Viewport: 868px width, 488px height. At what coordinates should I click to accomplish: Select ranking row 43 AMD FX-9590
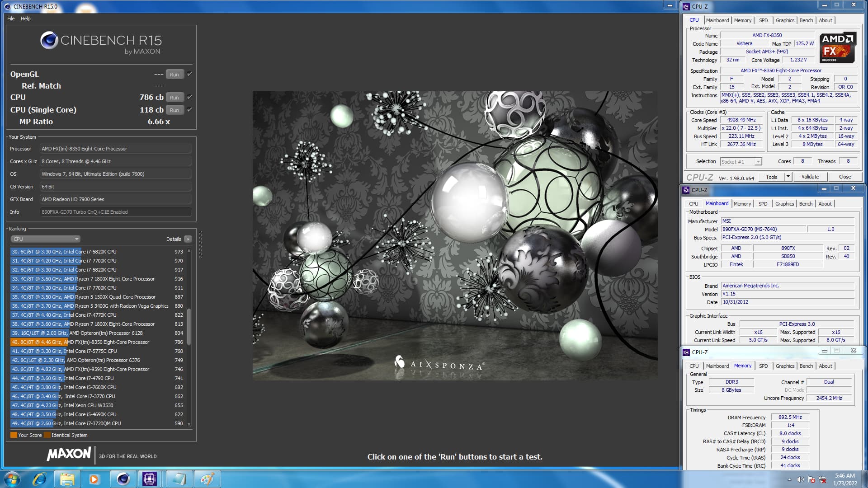tap(97, 369)
